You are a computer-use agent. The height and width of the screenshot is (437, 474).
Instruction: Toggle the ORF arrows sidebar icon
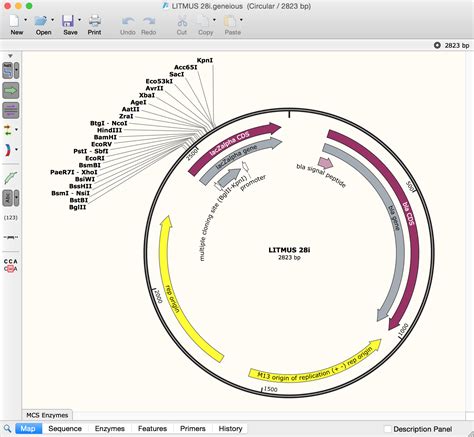click(x=7, y=130)
